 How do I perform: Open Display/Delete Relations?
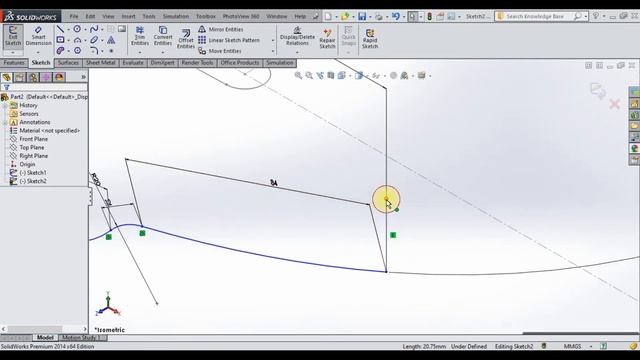[297, 36]
